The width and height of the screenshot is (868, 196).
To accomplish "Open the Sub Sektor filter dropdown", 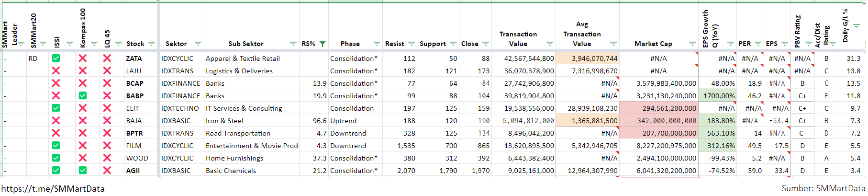I will click(x=293, y=44).
